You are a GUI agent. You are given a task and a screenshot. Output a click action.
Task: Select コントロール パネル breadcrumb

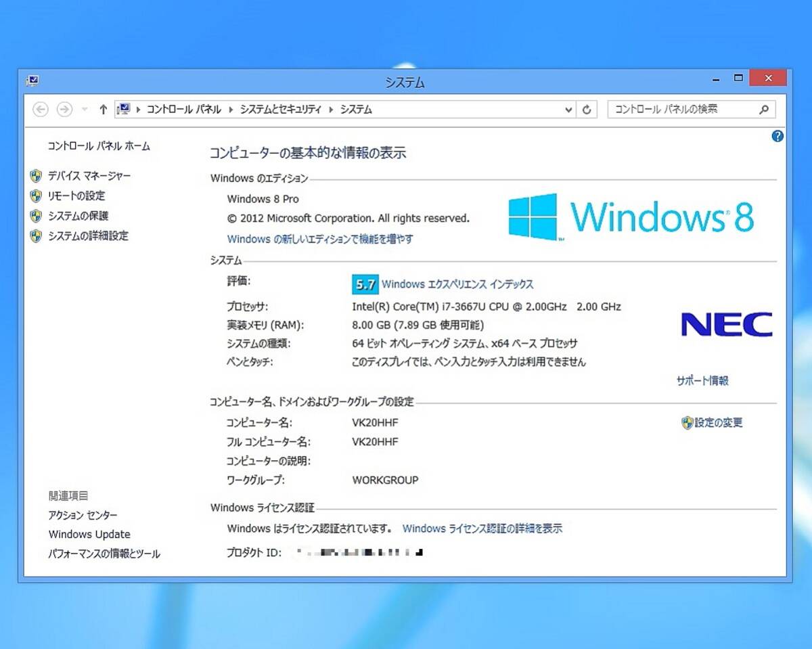[x=184, y=109]
